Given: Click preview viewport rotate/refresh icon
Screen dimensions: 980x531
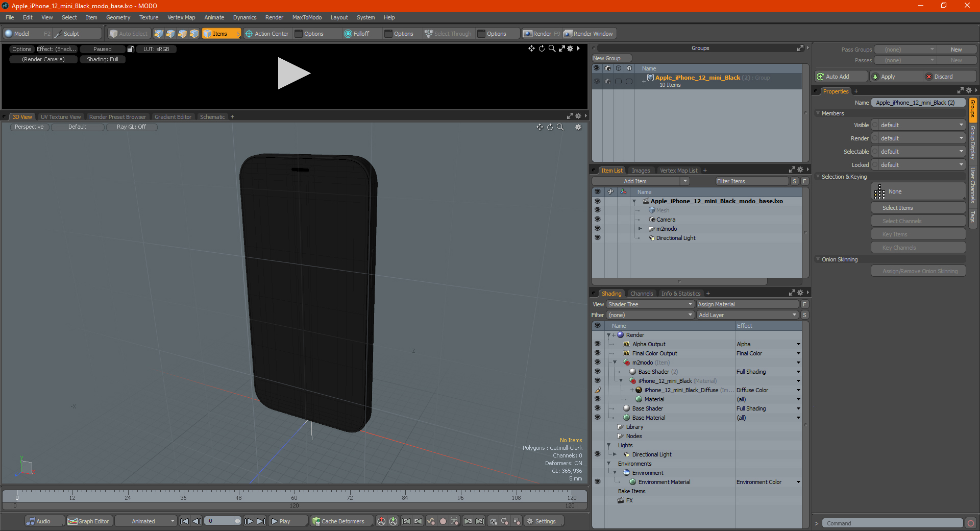Looking at the screenshot, I should click(542, 49).
